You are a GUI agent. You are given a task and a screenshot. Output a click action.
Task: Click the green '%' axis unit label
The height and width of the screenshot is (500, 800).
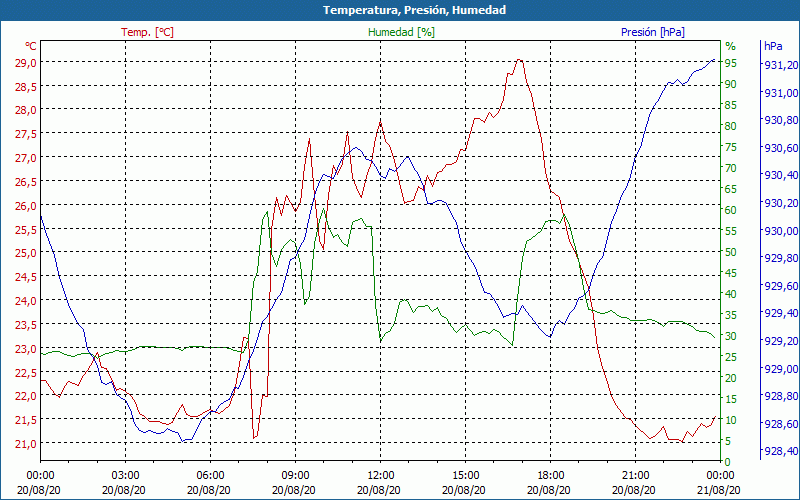click(731, 46)
